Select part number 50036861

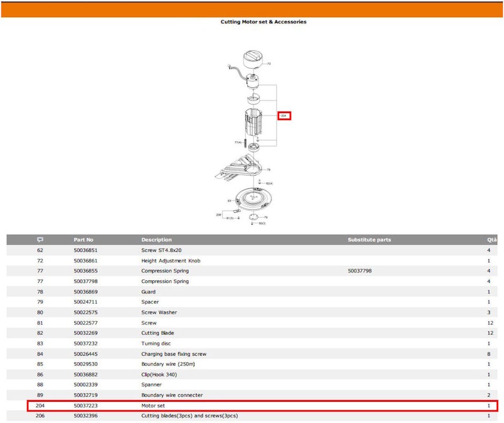pyautogui.click(x=86, y=261)
